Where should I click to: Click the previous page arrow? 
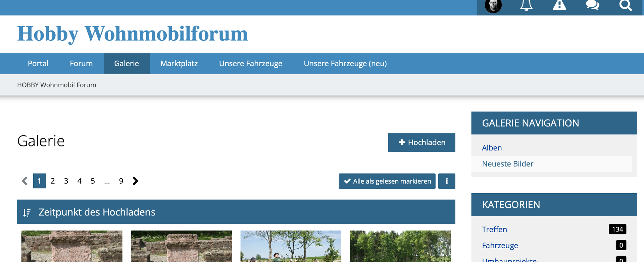pos(24,181)
